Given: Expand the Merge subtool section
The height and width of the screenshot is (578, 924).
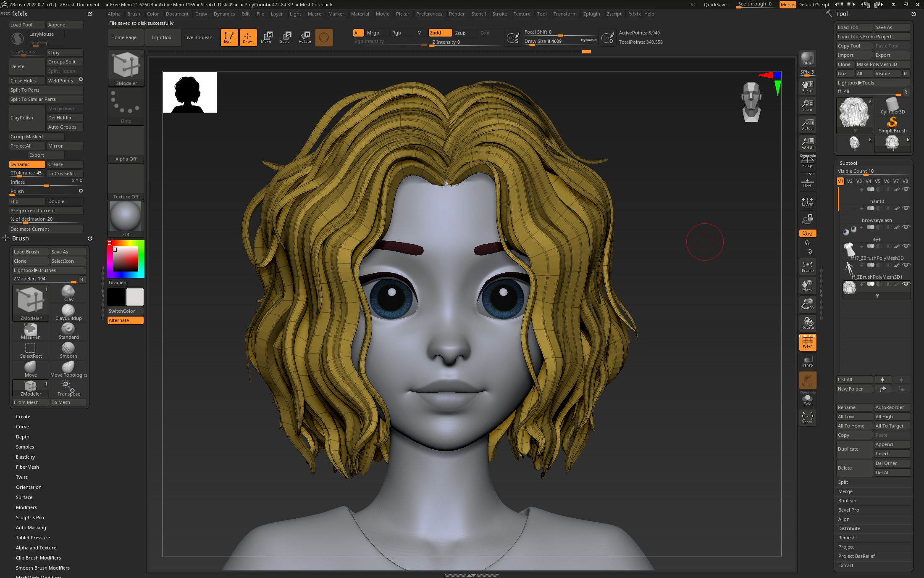Looking at the screenshot, I should [845, 491].
